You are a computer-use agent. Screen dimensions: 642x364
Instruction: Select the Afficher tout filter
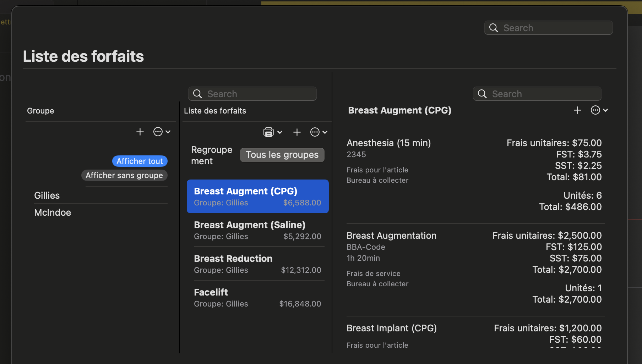point(140,161)
